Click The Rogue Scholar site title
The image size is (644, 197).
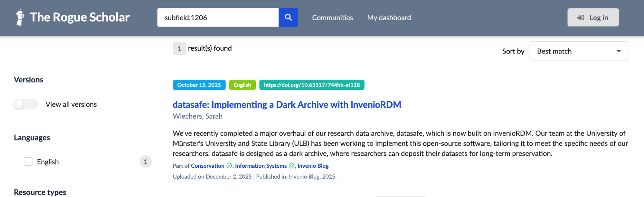coord(80,17)
